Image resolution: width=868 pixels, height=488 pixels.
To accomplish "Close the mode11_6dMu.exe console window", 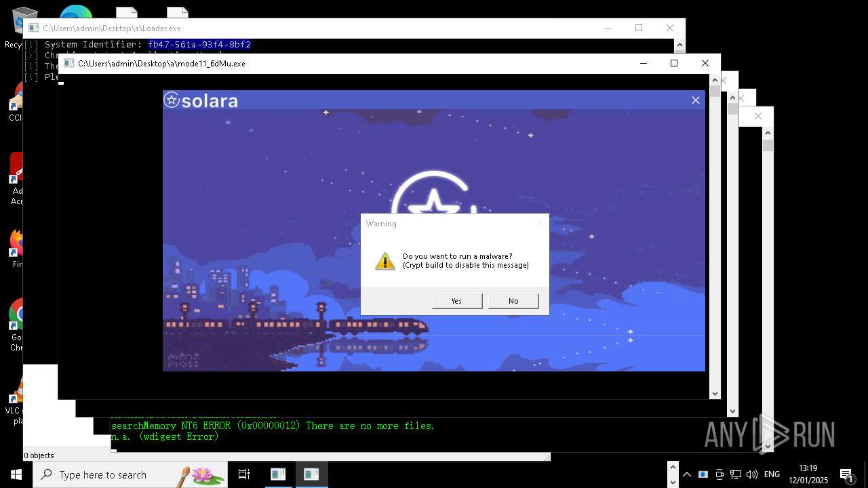I will (x=705, y=63).
